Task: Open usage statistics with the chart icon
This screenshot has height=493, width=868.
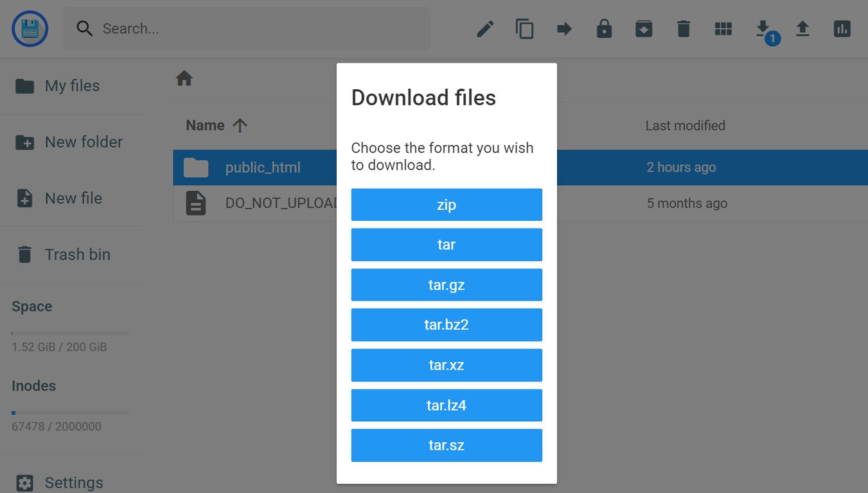Action: (842, 28)
